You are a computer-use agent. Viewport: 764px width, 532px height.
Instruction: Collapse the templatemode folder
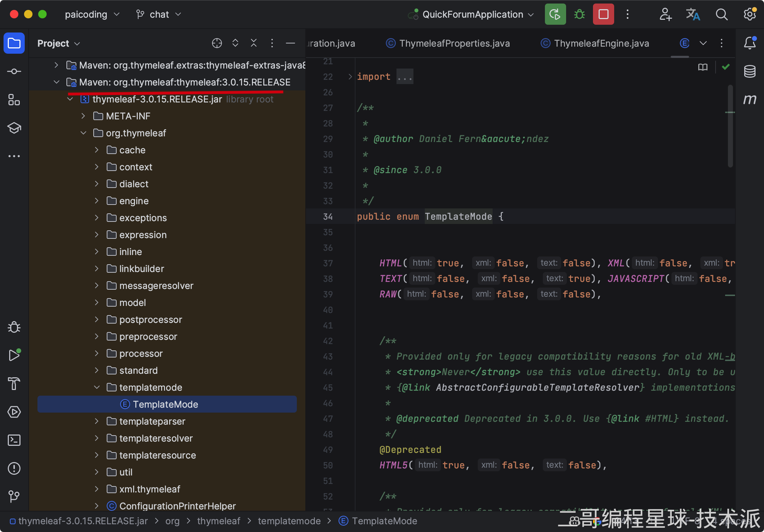pyautogui.click(x=97, y=388)
